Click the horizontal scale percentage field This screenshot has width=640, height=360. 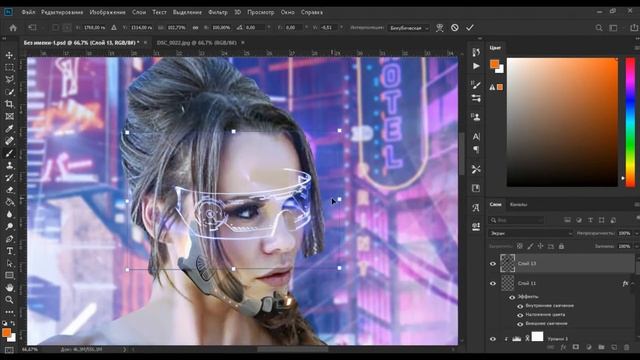click(176, 28)
